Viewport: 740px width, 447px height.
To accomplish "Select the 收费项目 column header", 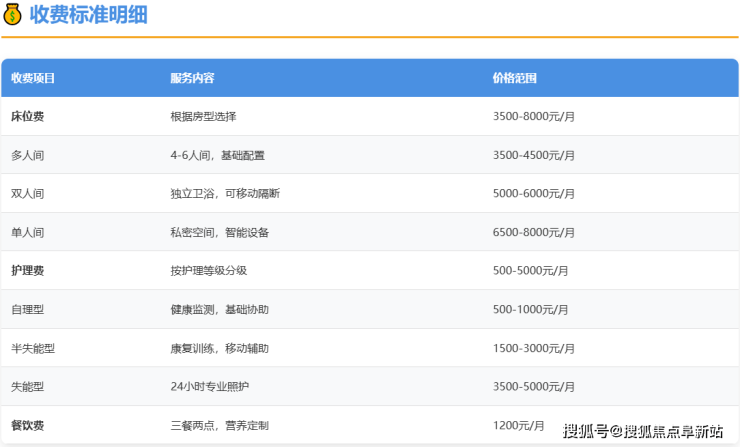I will click(33, 78).
